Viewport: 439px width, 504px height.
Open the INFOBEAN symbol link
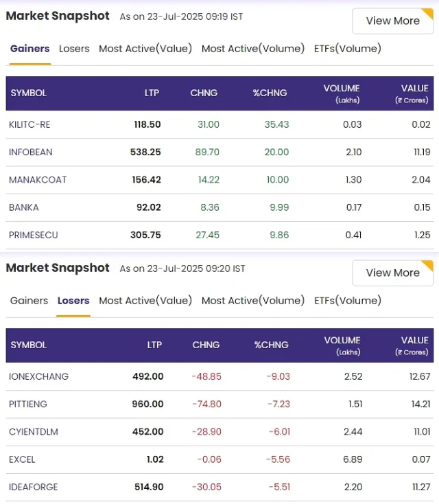30,152
